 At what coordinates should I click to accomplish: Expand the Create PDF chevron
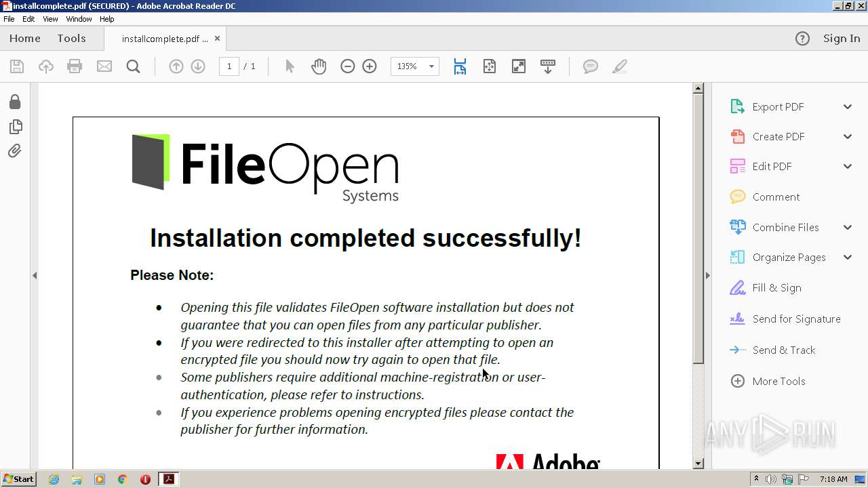(848, 136)
